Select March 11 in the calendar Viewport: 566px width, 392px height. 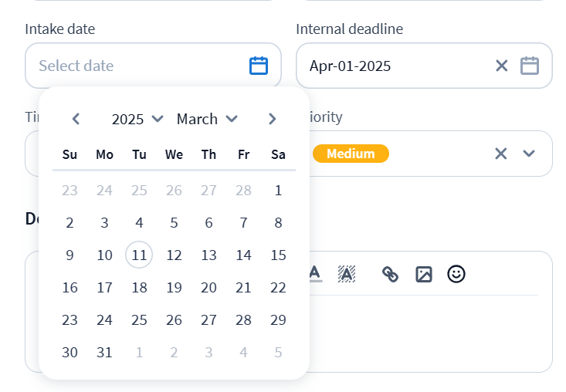[x=139, y=255]
